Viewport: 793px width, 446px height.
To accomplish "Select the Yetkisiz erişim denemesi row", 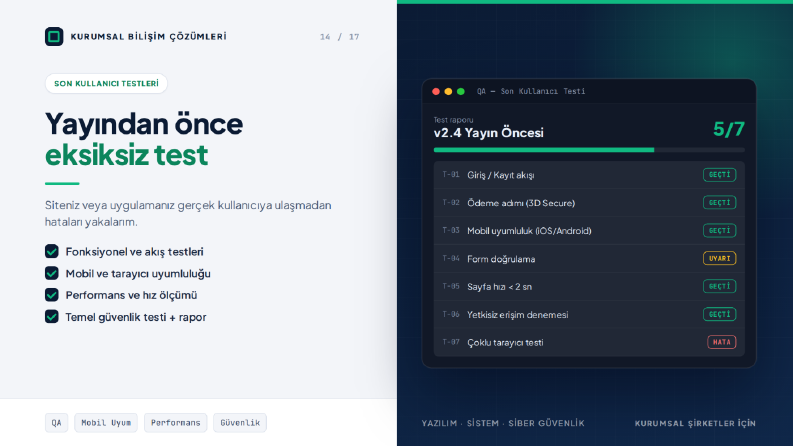I will click(x=589, y=315).
